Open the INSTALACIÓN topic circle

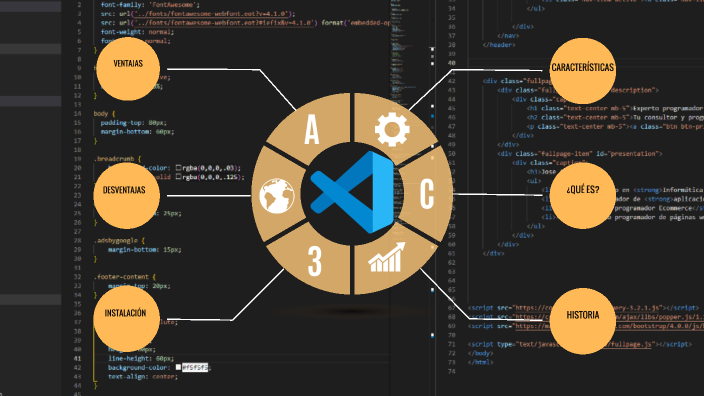pos(127,319)
